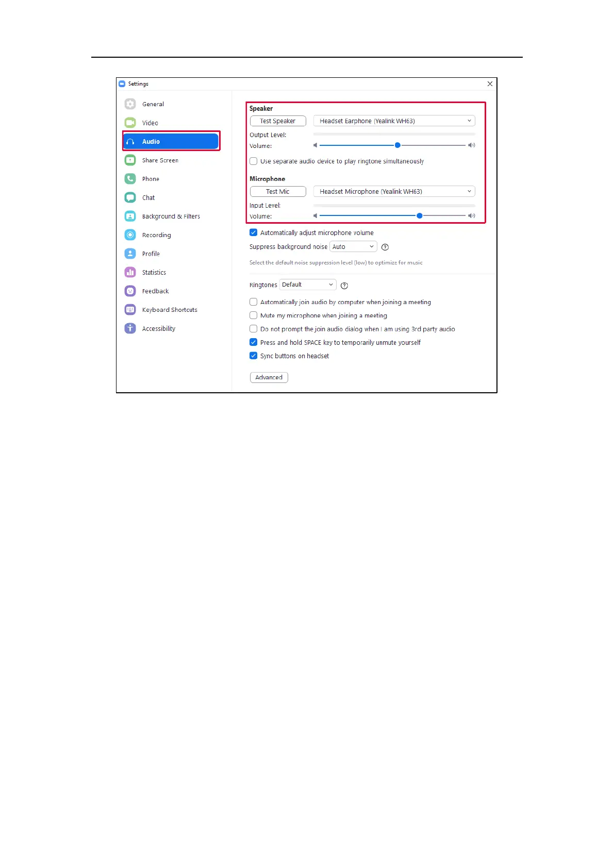Click the Background & Filters icon
The image size is (614, 868).
tap(130, 216)
